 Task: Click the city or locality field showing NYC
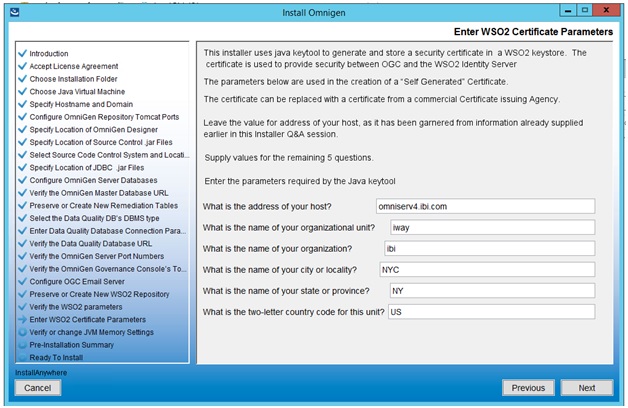(487, 269)
